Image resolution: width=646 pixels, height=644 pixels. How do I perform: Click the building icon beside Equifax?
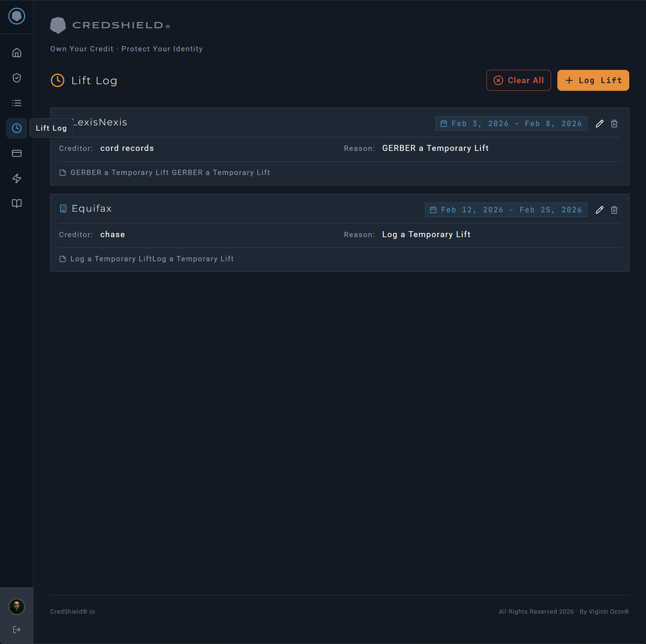(x=63, y=208)
